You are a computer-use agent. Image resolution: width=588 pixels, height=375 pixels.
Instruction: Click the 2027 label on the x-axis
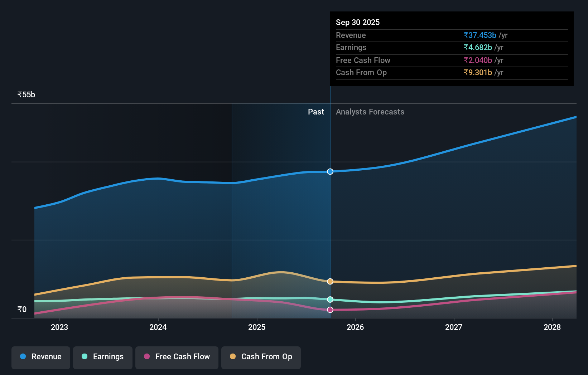click(454, 327)
